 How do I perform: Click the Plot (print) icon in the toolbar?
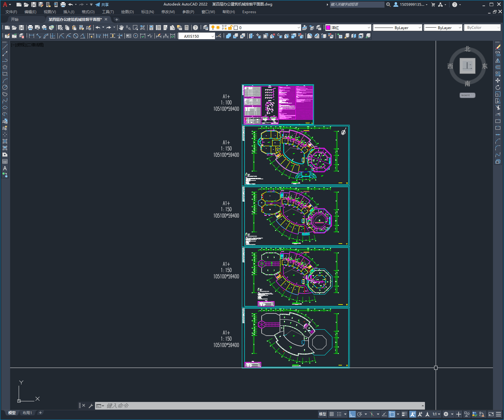(30, 28)
